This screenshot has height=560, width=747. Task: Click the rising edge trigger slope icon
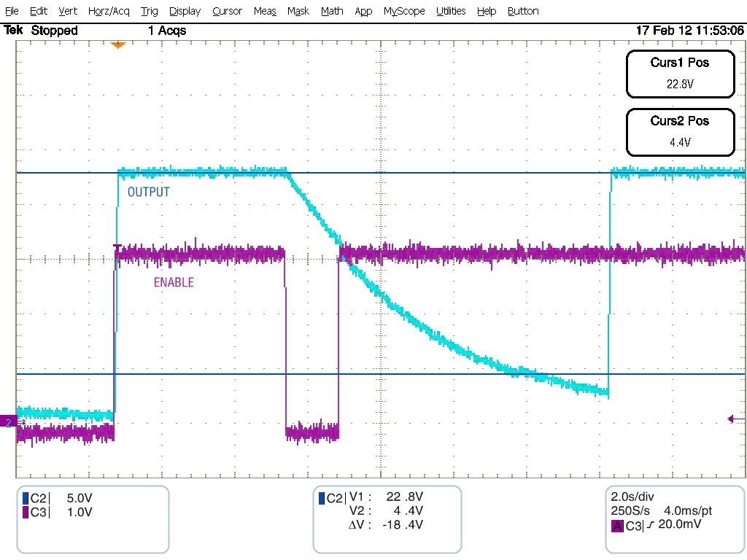(x=650, y=525)
